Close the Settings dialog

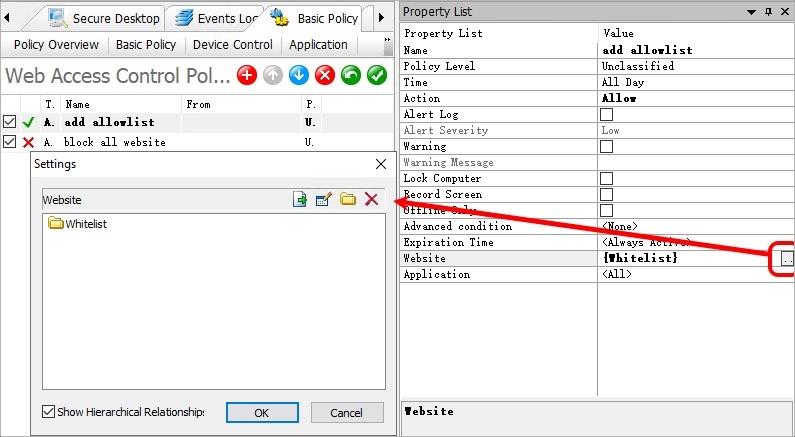381,164
